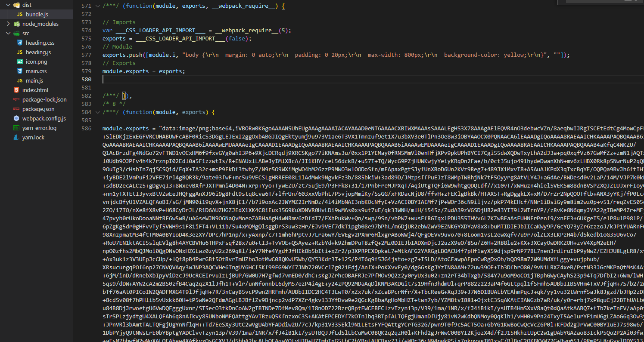Click the JS icon beside heading.js
Screen dimensions: 644x342
(20, 52)
